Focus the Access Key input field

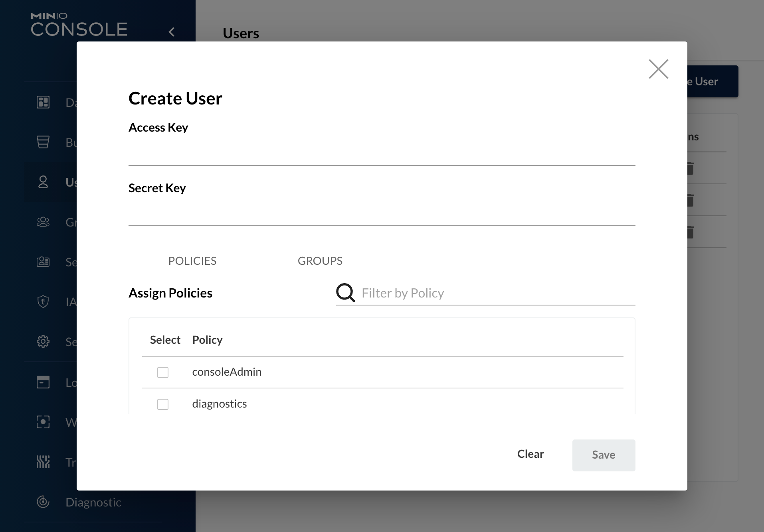pyautogui.click(x=382, y=153)
